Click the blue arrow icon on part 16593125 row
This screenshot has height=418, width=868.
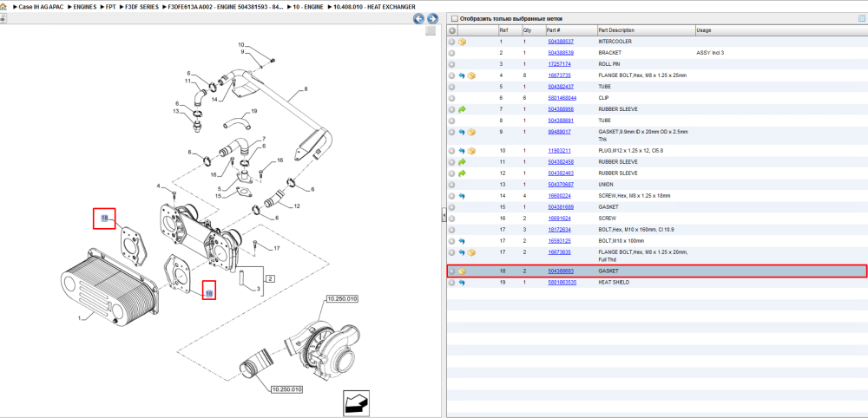(462, 241)
